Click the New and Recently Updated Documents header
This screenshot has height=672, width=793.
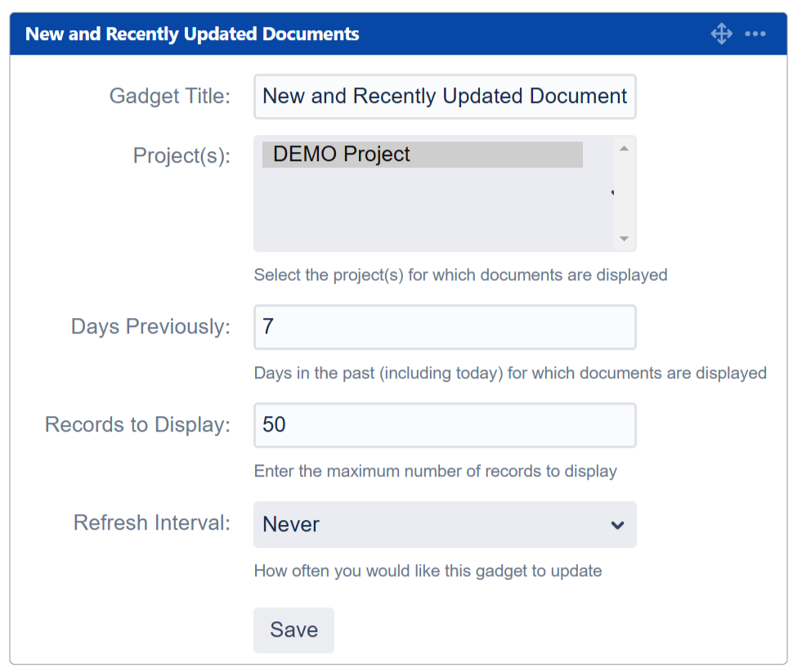pos(192,34)
